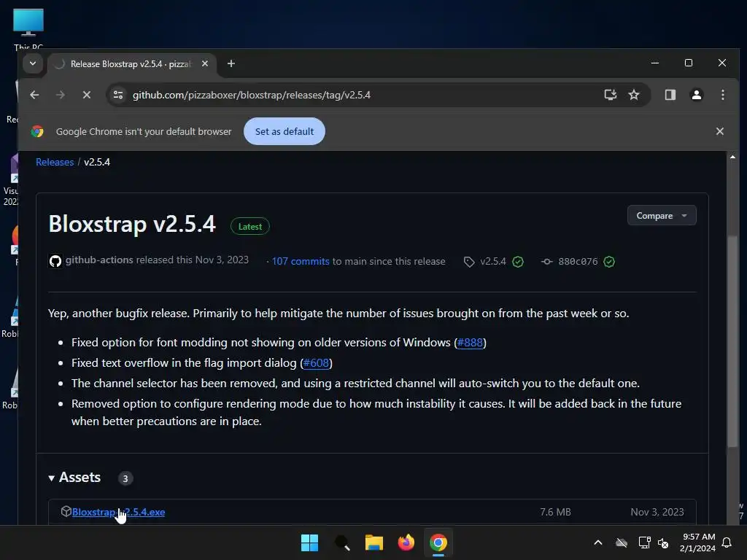Open github-actions author link
This screenshot has width=747, height=560.
click(x=99, y=260)
